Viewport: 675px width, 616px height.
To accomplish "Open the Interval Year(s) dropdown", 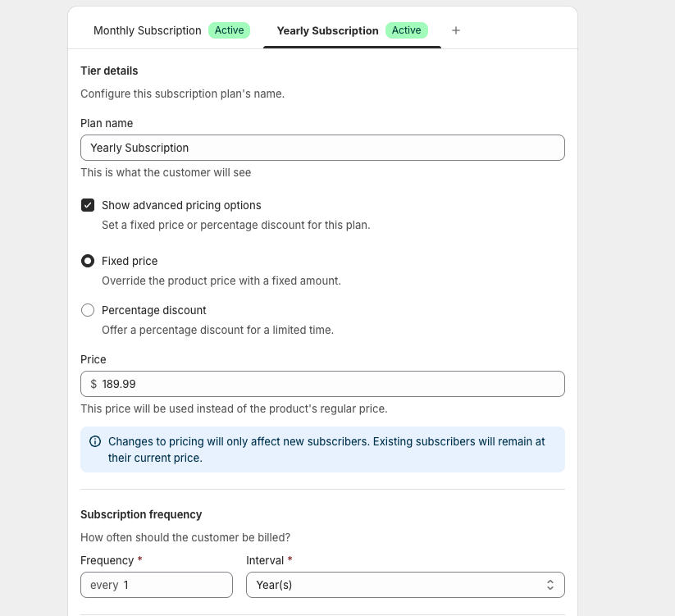I will click(x=405, y=585).
